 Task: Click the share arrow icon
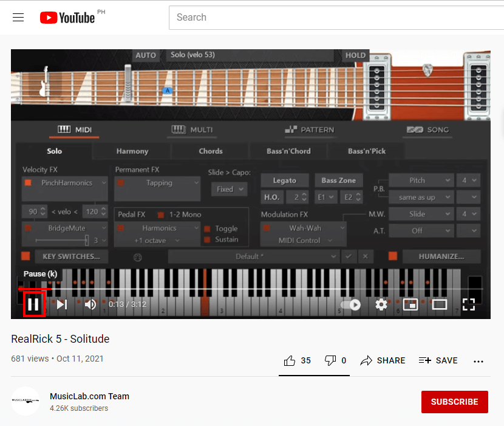pyautogui.click(x=366, y=361)
